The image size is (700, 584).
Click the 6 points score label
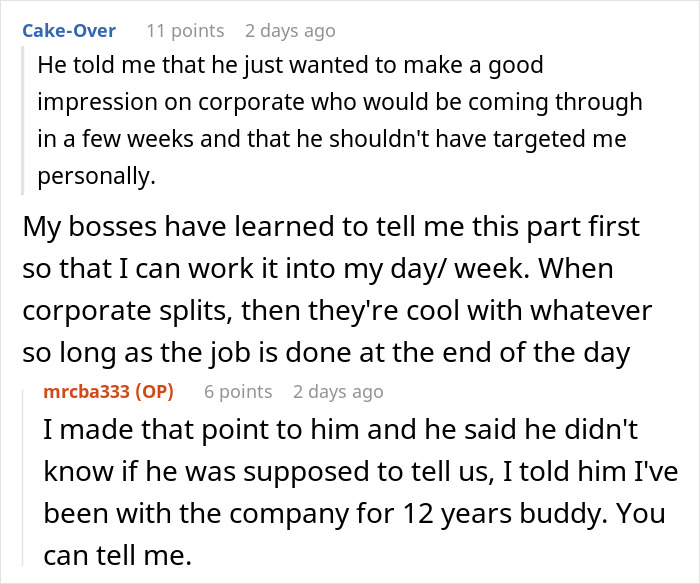(238, 392)
